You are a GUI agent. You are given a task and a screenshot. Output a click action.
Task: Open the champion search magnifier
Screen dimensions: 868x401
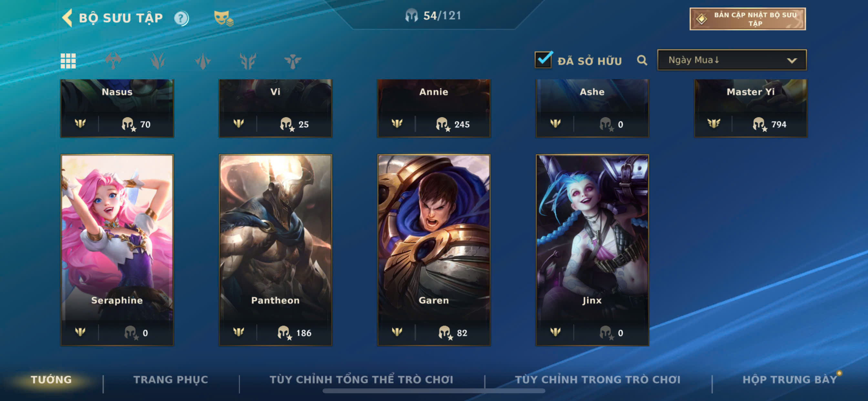pos(642,60)
